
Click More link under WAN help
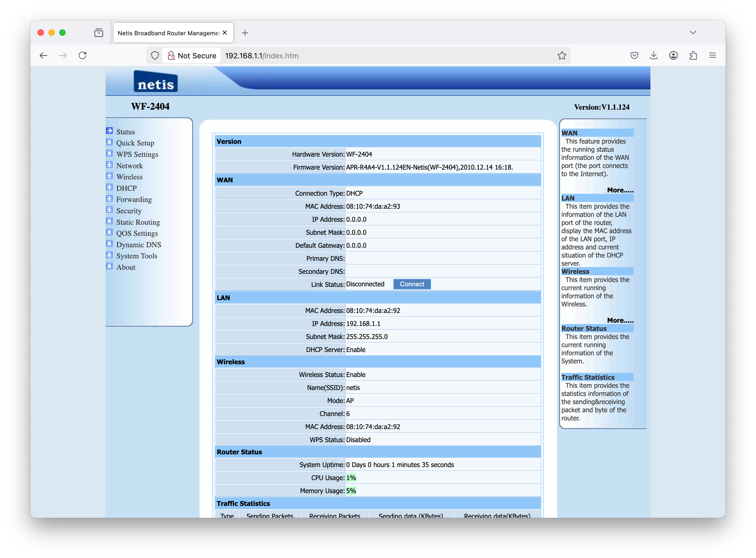pos(620,190)
